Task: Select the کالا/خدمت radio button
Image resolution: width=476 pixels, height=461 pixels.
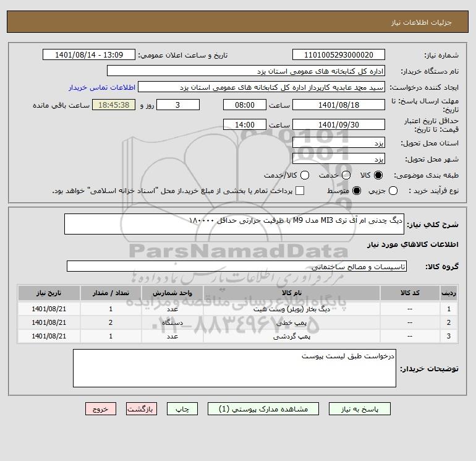Action: coord(305,175)
